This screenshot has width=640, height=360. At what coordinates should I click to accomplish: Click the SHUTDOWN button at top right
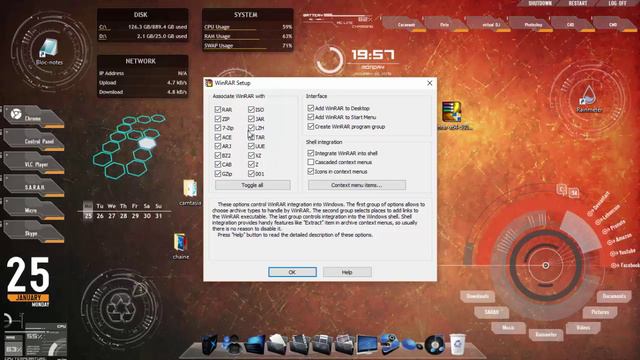point(540,3)
